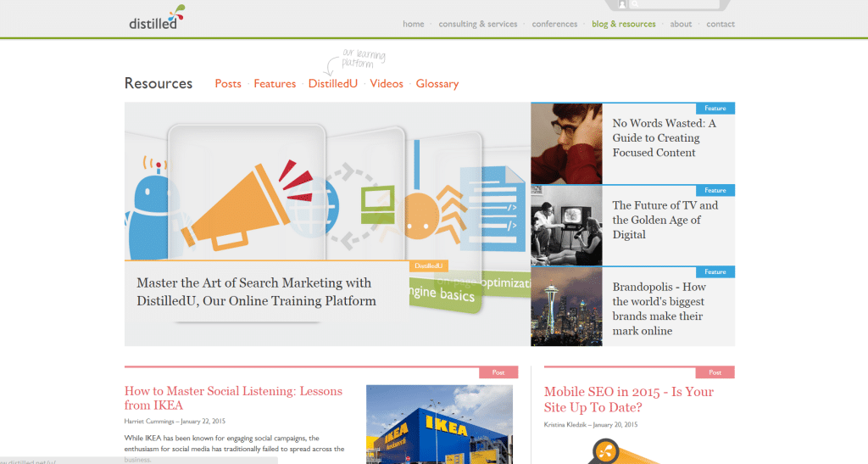Click the orange magnifier illustration under Mobile SEO
Viewport: 868px width, 464px height.
(625, 451)
